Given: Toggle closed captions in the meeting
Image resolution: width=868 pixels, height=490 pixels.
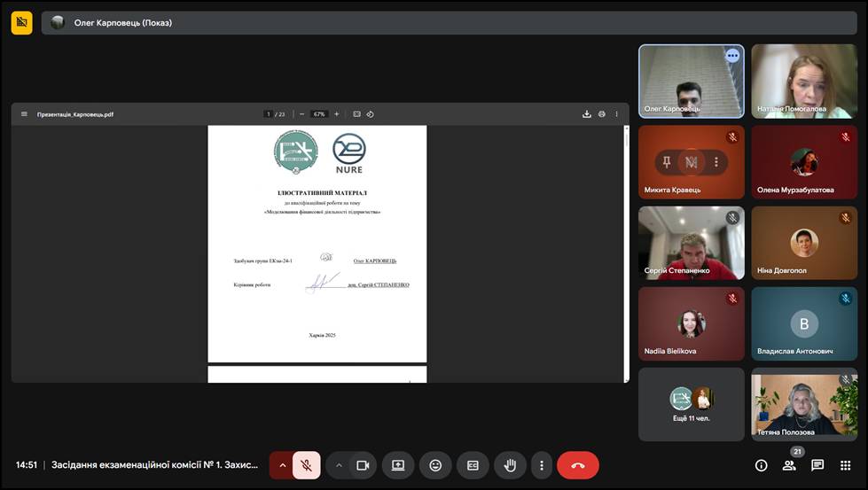Looking at the screenshot, I should [473, 465].
